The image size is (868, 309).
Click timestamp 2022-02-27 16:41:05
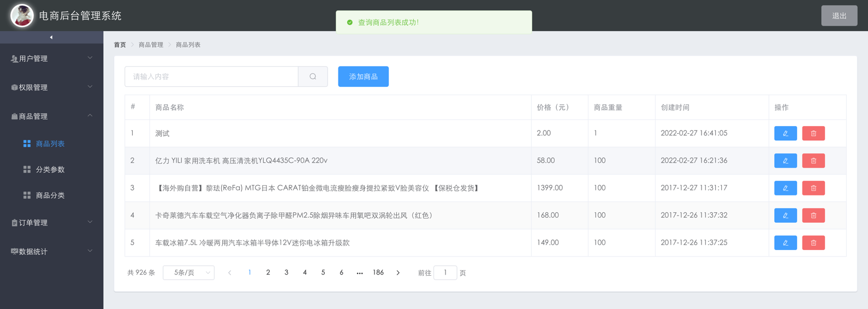click(x=694, y=133)
